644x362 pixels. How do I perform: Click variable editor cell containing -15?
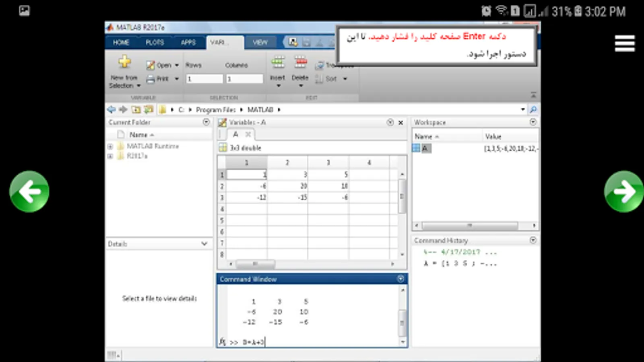[x=287, y=197]
